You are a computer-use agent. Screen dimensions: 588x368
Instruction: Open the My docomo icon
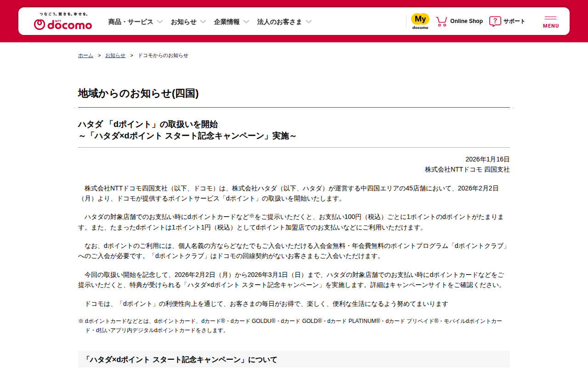point(420,21)
